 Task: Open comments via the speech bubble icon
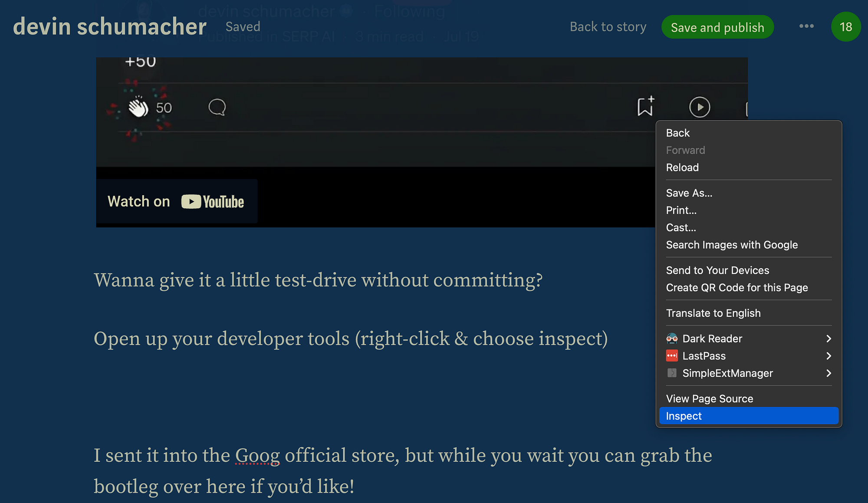[x=217, y=107]
